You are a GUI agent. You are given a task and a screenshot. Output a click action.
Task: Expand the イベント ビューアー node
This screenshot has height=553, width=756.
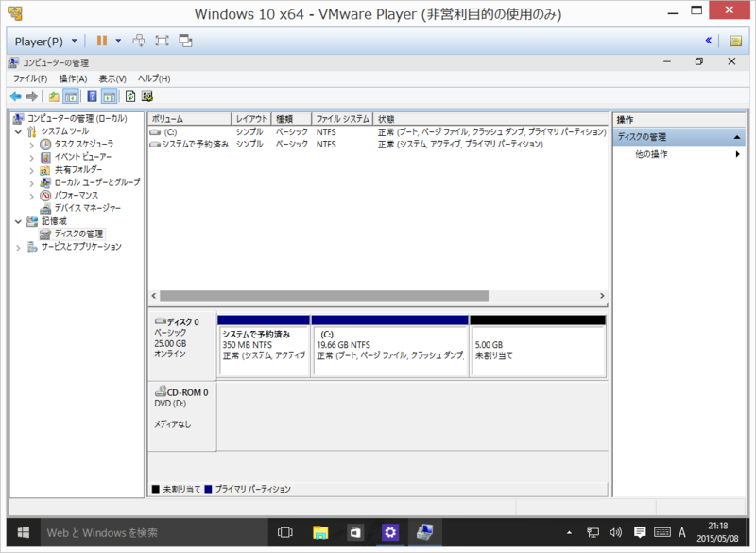[32, 158]
